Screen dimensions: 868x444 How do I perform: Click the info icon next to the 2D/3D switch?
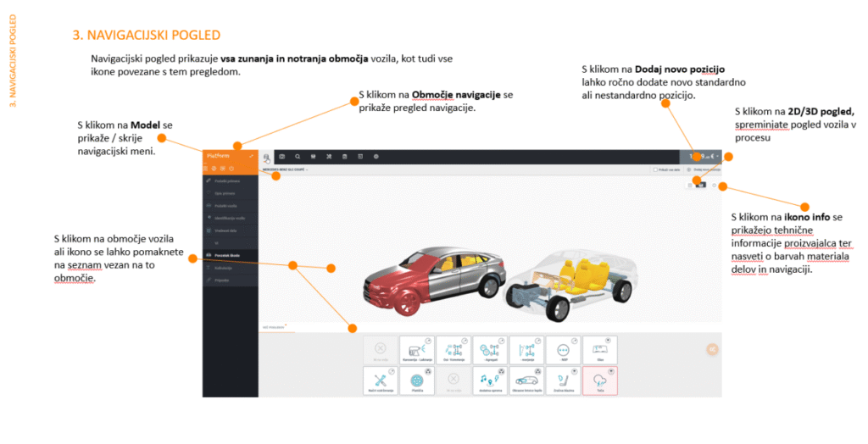(x=714, y=184)
